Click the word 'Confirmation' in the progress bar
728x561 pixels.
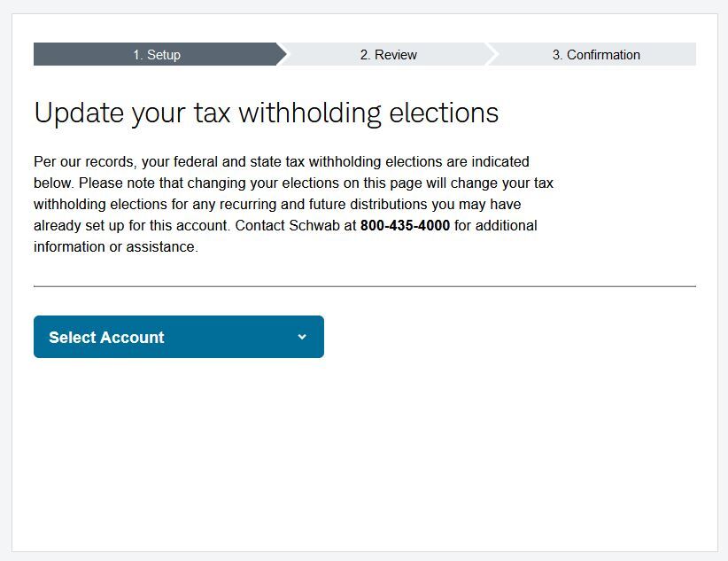(x=603, y=55)
